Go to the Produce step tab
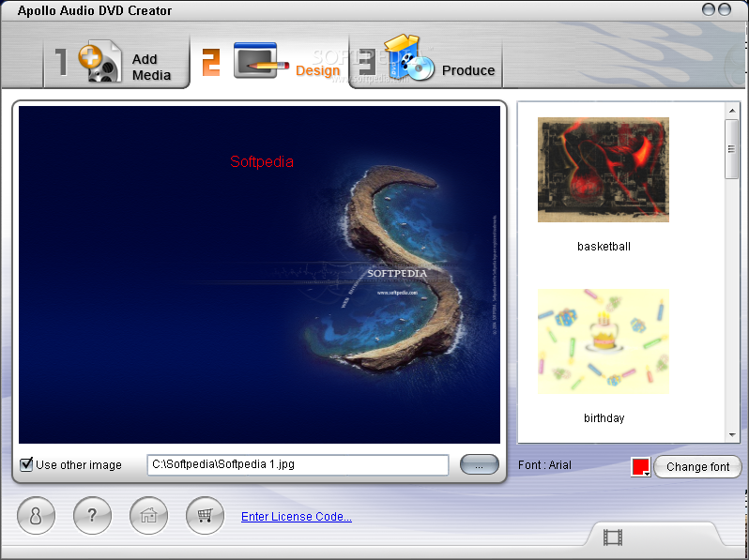This screenshot has width=749, height=560. 427,64
